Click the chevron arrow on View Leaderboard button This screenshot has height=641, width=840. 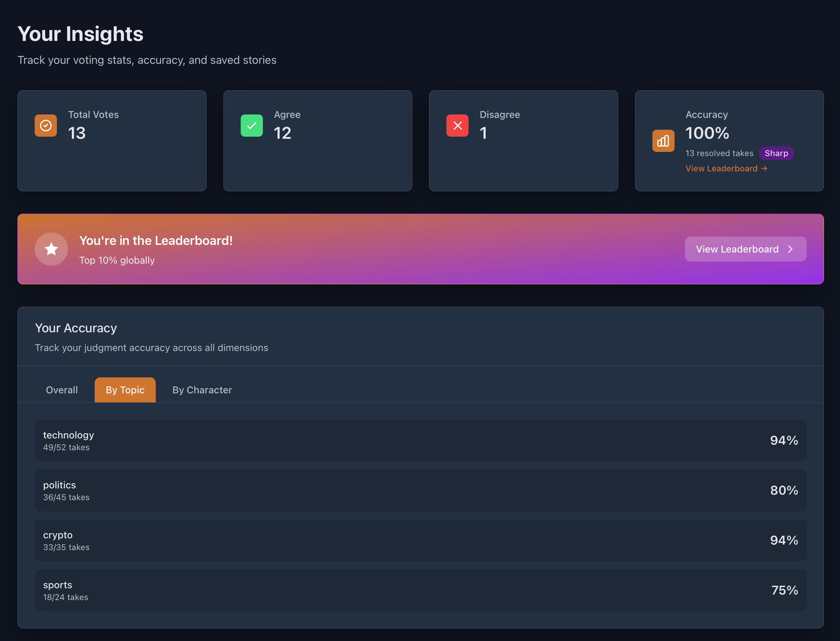790,249
